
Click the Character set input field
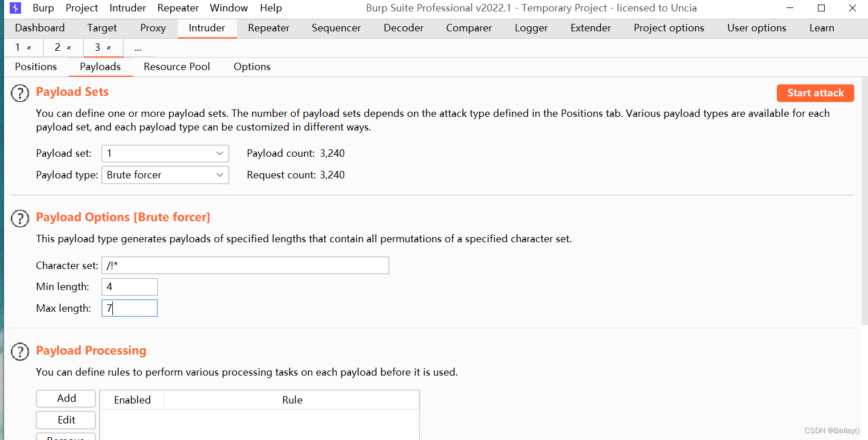245,265
